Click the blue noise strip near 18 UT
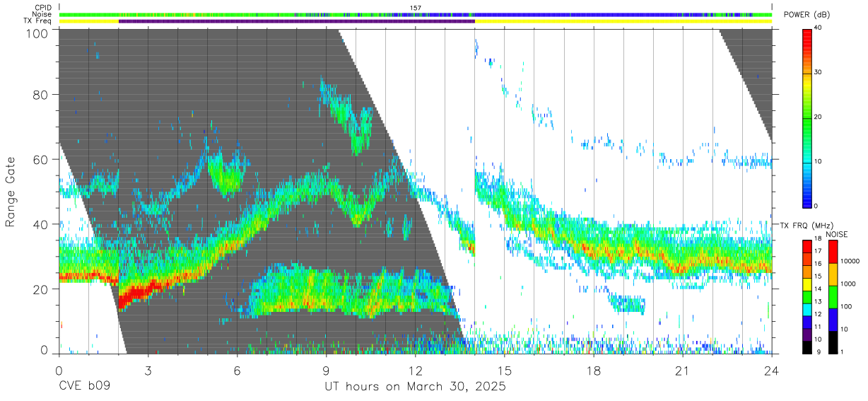Image resolution: width=868 pixels, height=401 pixels. click(594, 14)
